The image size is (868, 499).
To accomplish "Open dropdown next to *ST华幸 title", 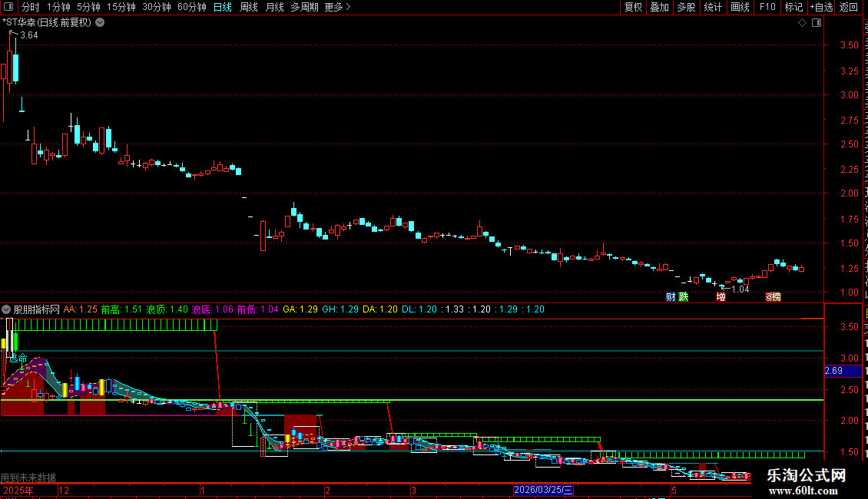I will [100, 23].
